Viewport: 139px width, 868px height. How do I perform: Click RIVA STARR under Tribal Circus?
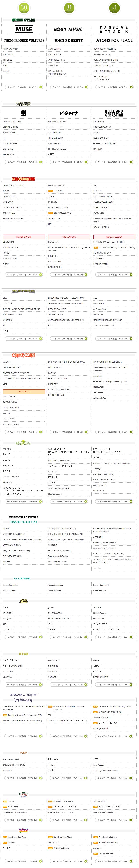click(x=54, y=242)
